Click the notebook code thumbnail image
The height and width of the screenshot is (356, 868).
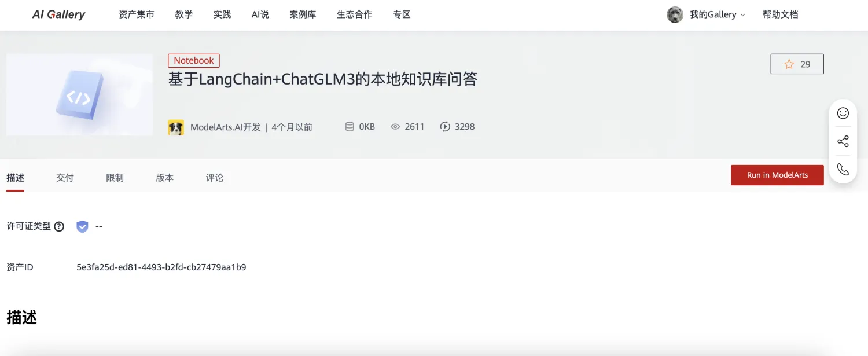79,94
